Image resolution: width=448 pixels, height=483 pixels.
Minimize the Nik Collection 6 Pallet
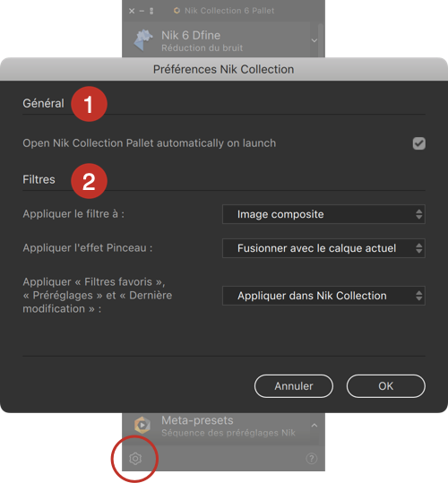click(142, 11)
